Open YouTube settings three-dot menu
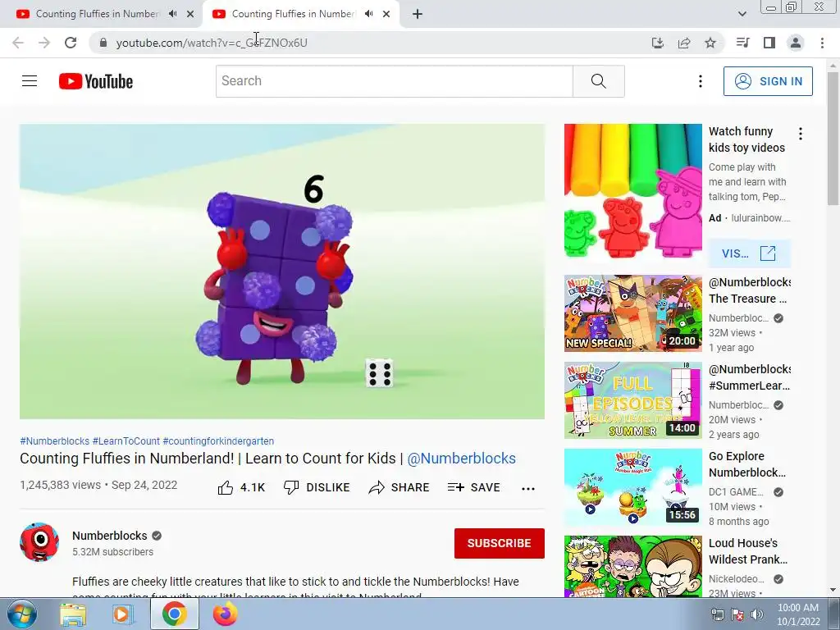The width and height of the screenshot is (840, 630). [701, 81]
